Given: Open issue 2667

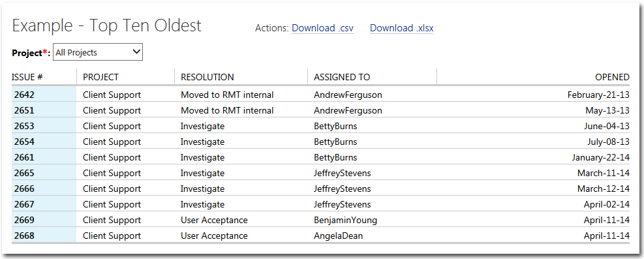Looking at the screenshot, I should tap(24, 204).
